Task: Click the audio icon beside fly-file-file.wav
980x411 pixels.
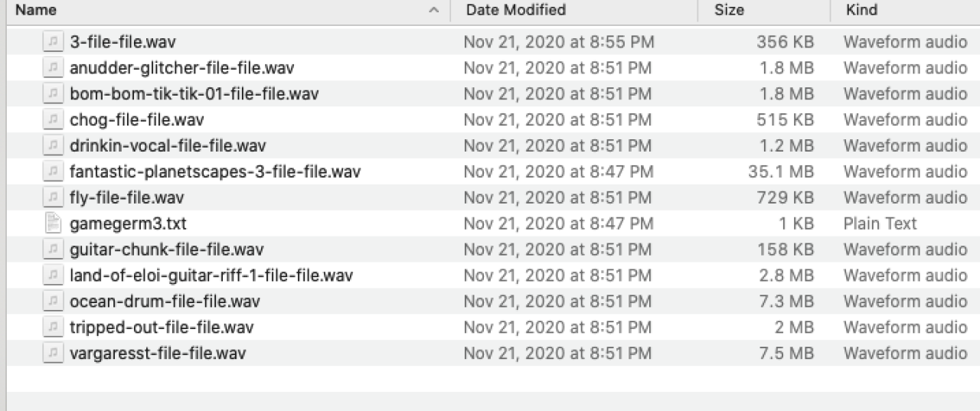Action: (x=52, y=197)
